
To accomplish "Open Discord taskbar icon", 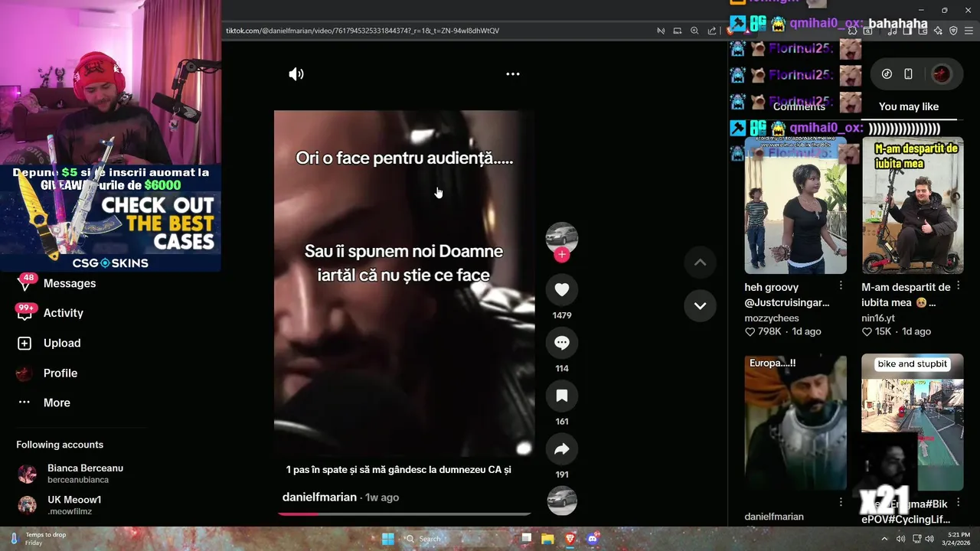I will click(592, 539).
